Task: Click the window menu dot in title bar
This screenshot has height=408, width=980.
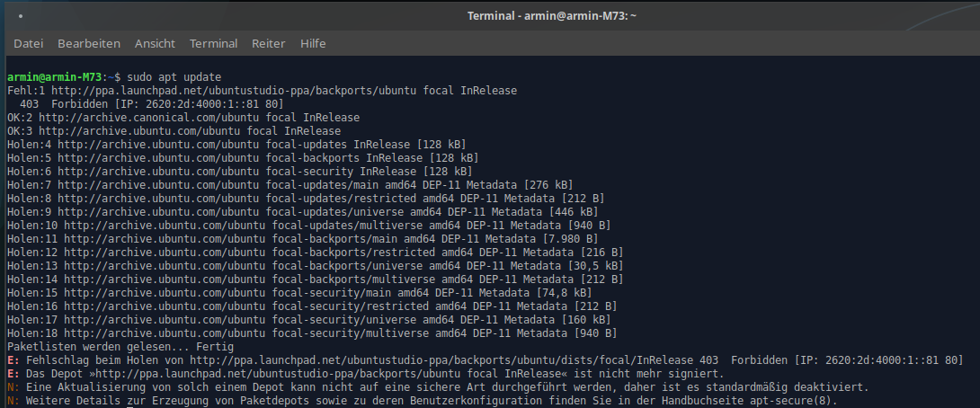Action: (x=20, y=17)
